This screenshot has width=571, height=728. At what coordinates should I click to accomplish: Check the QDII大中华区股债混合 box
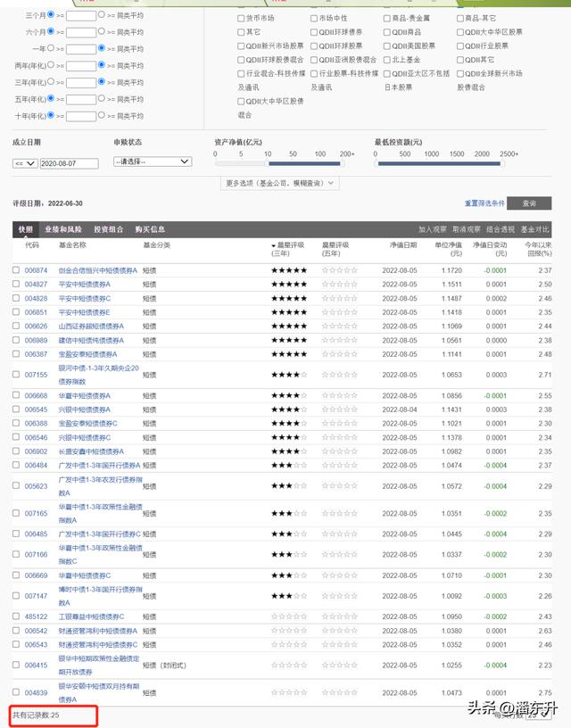[x=241, y=101]
